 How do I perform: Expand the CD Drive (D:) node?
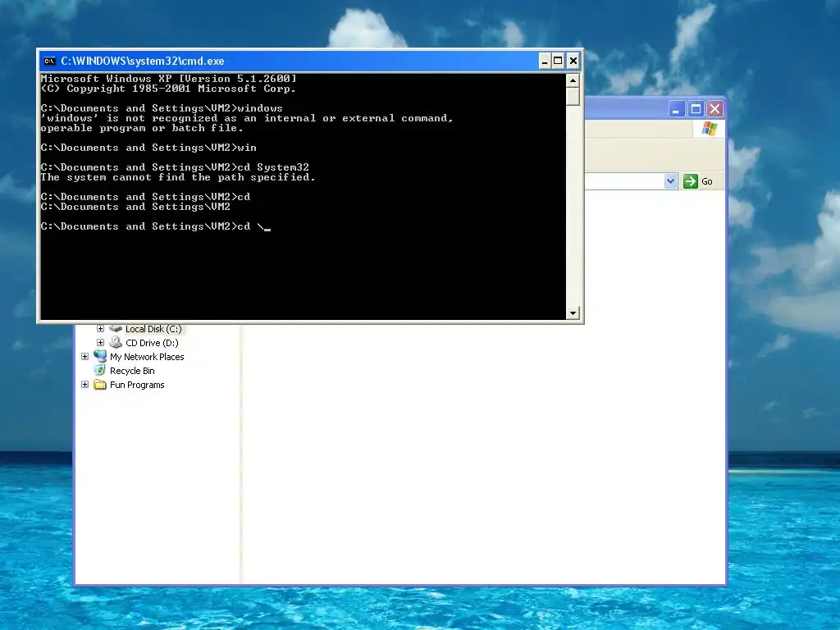tap(100, 342)
